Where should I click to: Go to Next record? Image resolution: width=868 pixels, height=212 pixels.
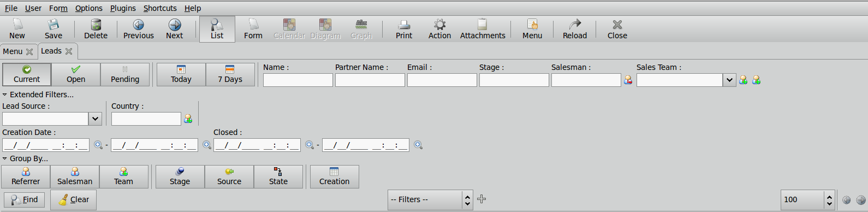[175, 29]
